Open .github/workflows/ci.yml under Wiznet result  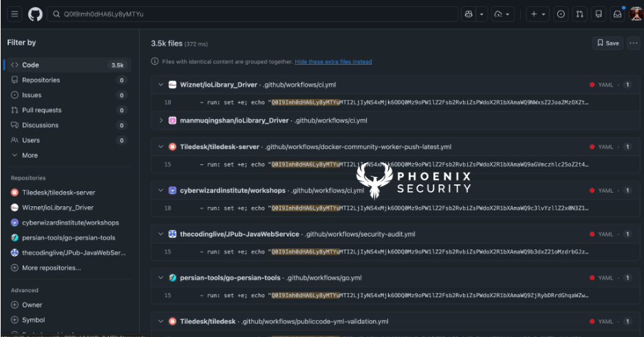pyautogui.click(x=299, y=85)
